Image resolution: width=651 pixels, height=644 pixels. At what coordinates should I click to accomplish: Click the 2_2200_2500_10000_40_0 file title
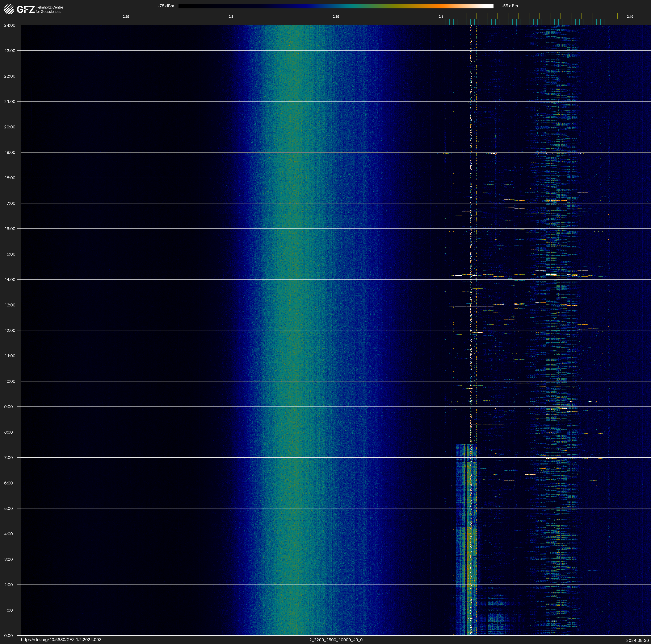[336, 640]
